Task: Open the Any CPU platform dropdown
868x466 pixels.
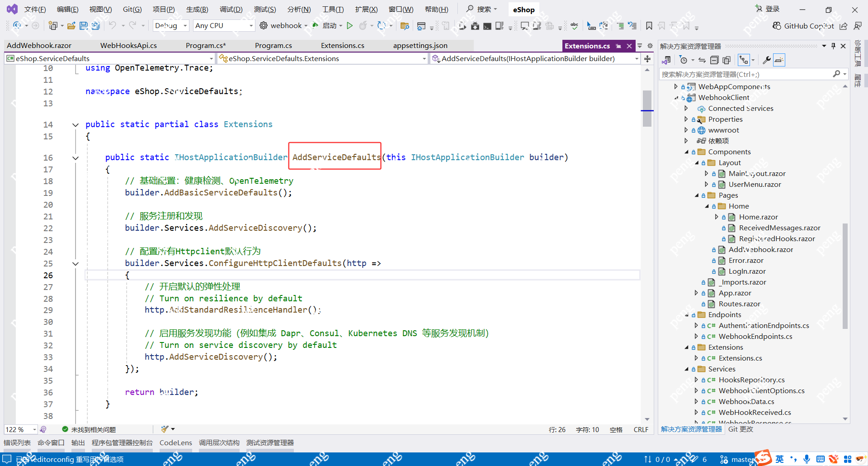Action: click(x=224, y=26)
